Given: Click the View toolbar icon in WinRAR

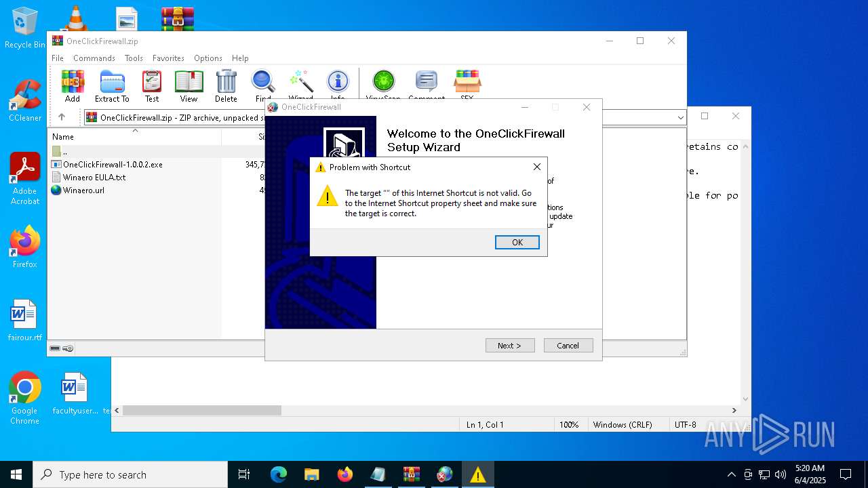Looking at the screenshot, I should click(x=189, y=86).
